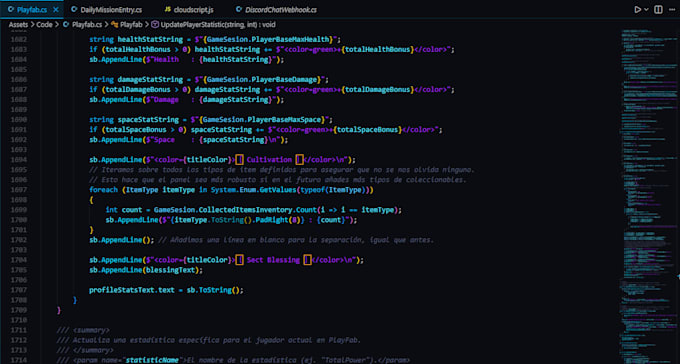Click the Playfab class icon in the breadcrumb
Image resolution: width=680 pixels, height=364 pixels.
coord(115,25)
